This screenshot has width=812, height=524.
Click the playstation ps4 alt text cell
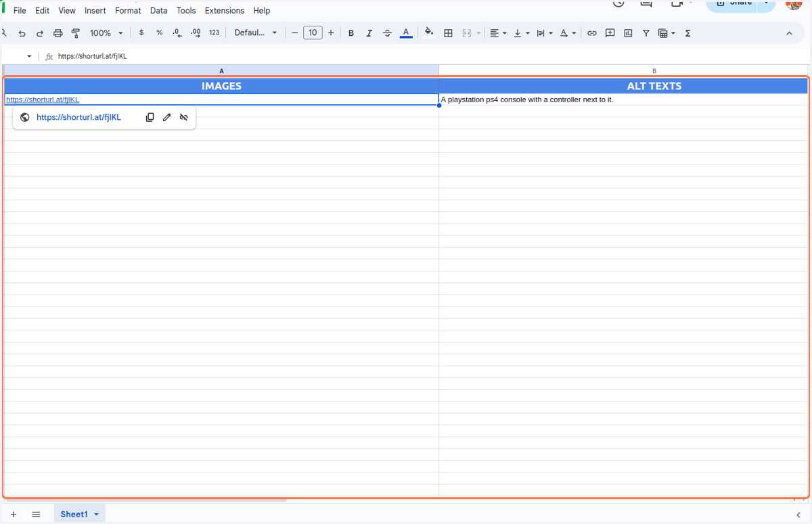(623, 100)
